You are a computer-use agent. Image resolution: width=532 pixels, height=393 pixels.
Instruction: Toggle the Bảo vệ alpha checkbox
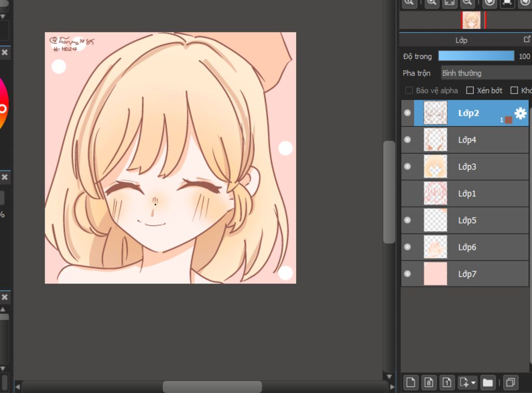(x=409, y=90)
